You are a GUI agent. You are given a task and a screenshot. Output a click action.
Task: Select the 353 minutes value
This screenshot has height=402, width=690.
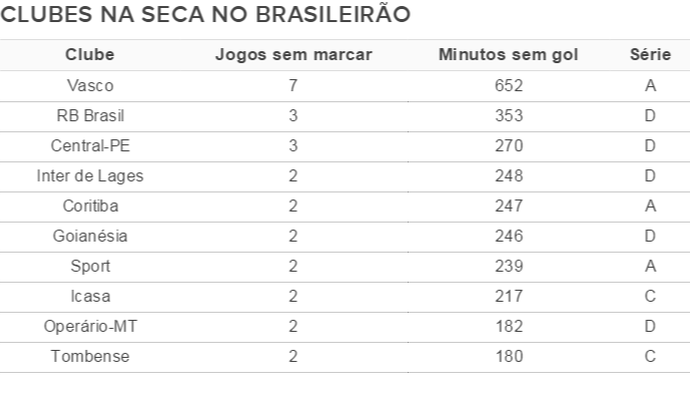[x=508, y=116]
